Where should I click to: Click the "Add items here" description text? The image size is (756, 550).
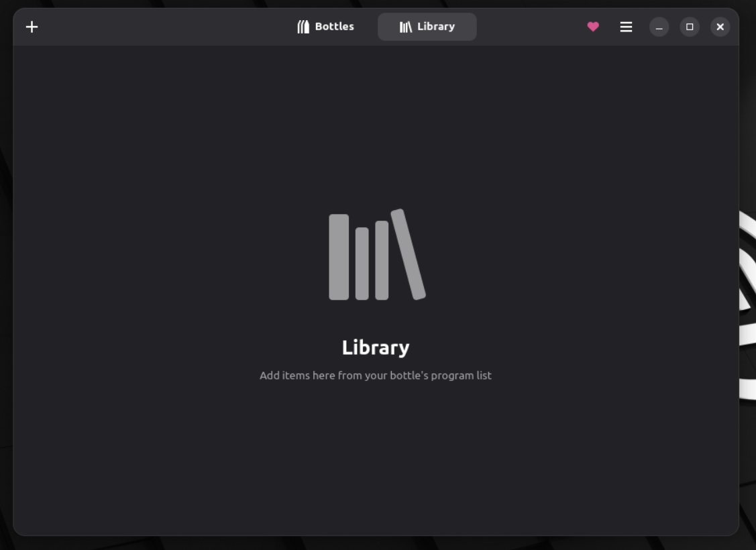(376, 376)
